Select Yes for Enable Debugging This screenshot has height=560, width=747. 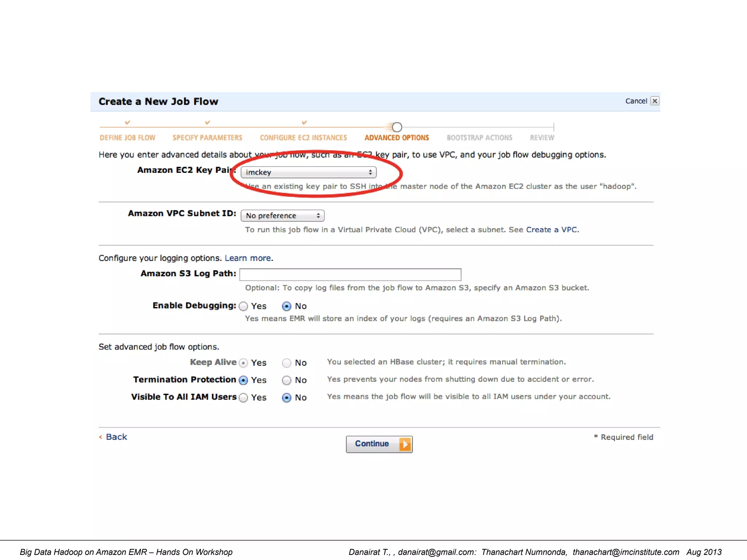pos(244,306)
